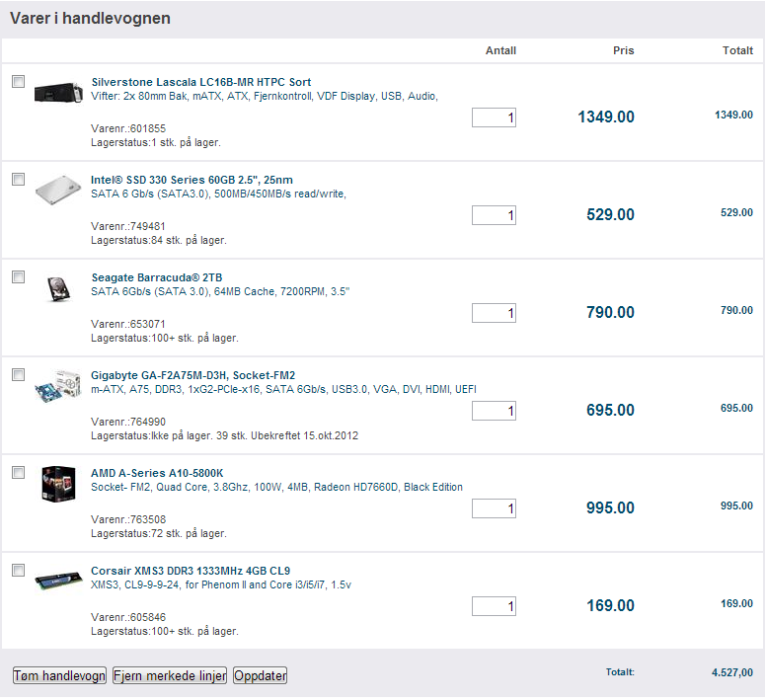This screenshot has width=765, height=700.
Task: Check the Gigabyte GA-F2A75M-D3H line checkbox
Action: 18,374
